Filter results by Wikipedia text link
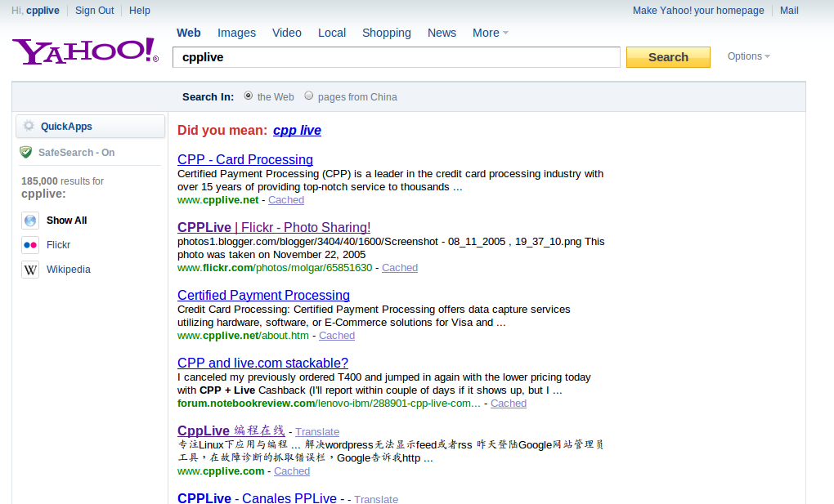 tap(69, 270)
